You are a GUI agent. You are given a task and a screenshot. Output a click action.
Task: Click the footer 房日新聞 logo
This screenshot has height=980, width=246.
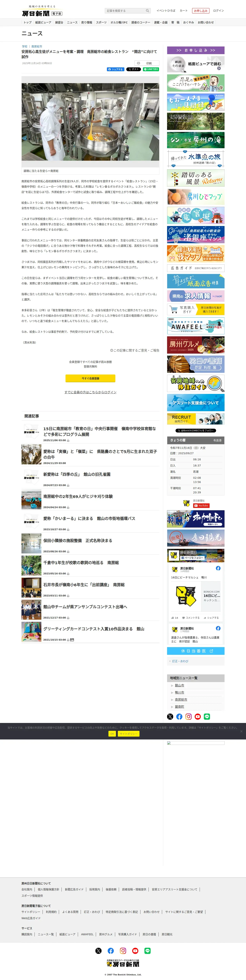[123, 963]
